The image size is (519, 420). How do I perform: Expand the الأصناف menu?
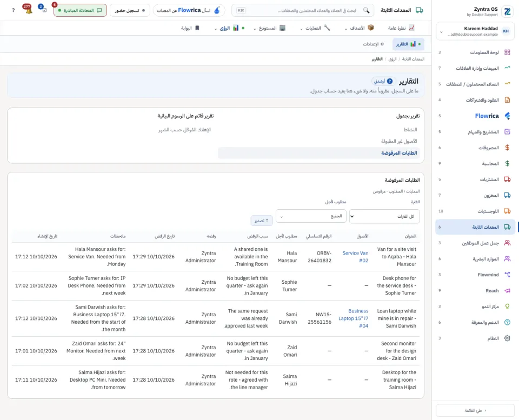click(359, 28)
